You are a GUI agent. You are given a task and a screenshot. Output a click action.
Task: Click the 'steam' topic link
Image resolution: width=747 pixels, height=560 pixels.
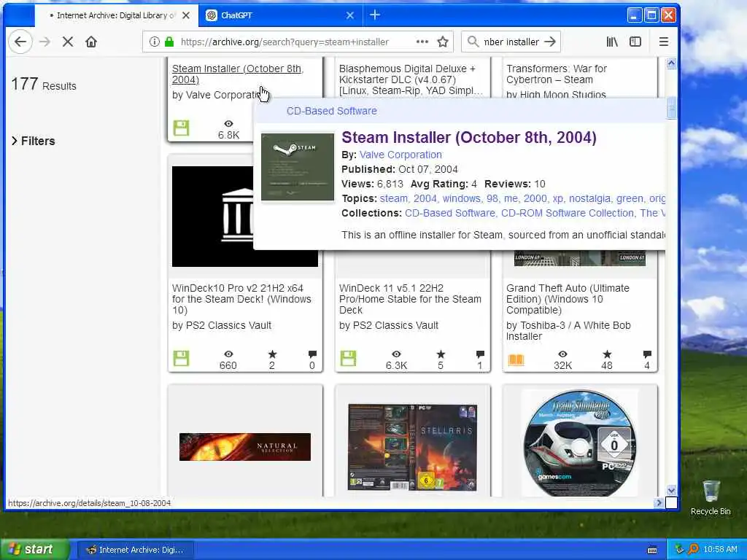pyautogui.click(x=393, y=198)
